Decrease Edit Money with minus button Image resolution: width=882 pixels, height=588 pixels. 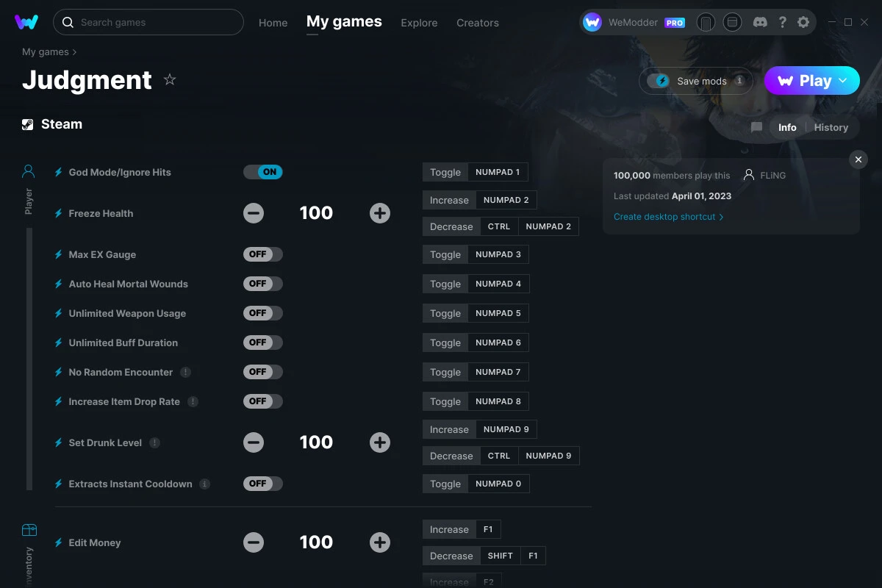click(254, 542)
